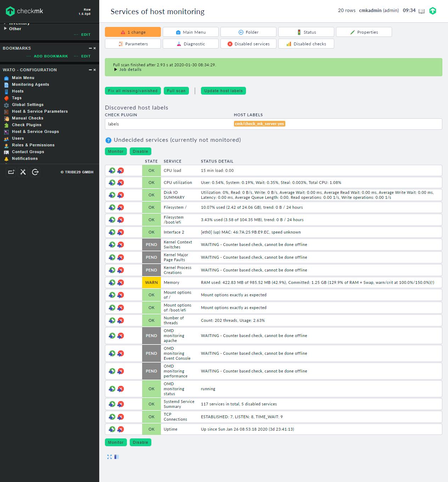Disable Kernel Major Page Faults icon

(x=121, y=257)
